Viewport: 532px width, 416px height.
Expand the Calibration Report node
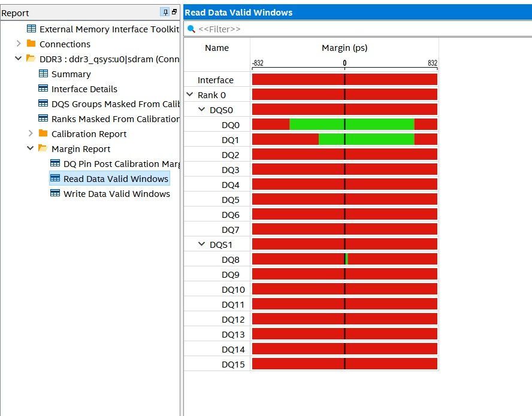point(31,133)
